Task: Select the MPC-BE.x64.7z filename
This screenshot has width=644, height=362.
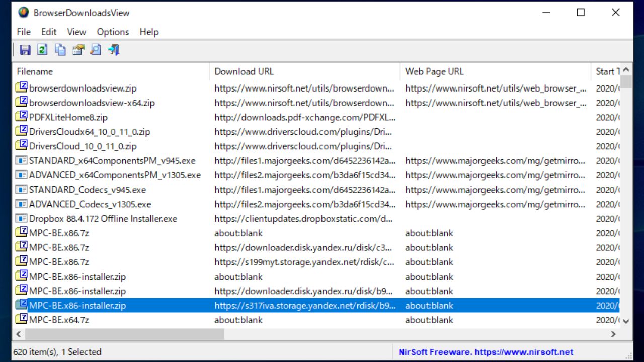Action: tap(59, 320)
